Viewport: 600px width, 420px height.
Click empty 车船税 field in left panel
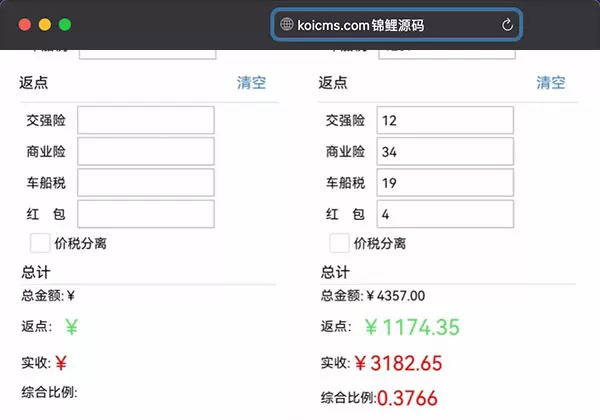pyautogui.click(x=146, y=182)
